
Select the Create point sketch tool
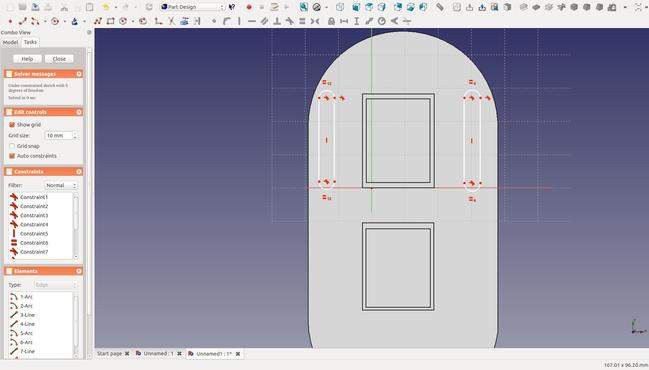[x=10, y=21]
